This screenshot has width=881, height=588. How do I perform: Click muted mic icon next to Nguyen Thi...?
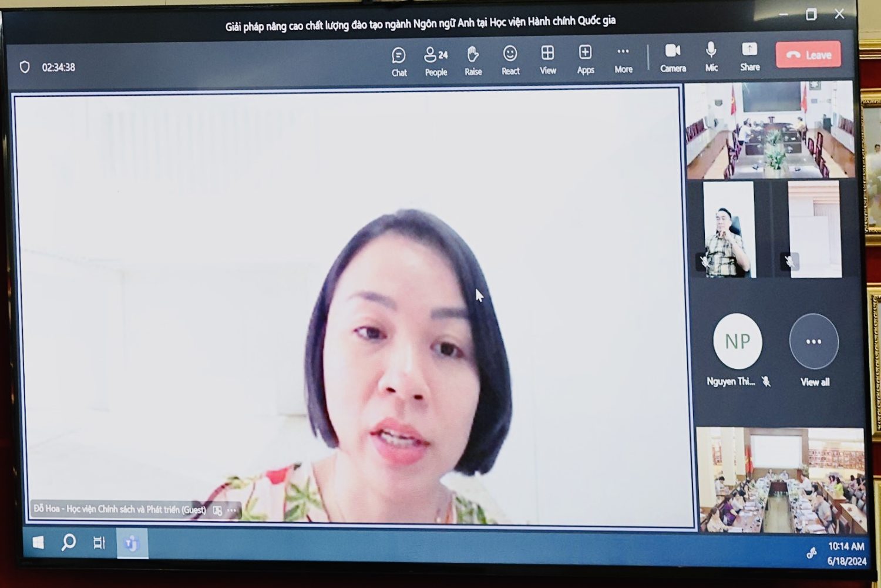(x=766, y=381)
